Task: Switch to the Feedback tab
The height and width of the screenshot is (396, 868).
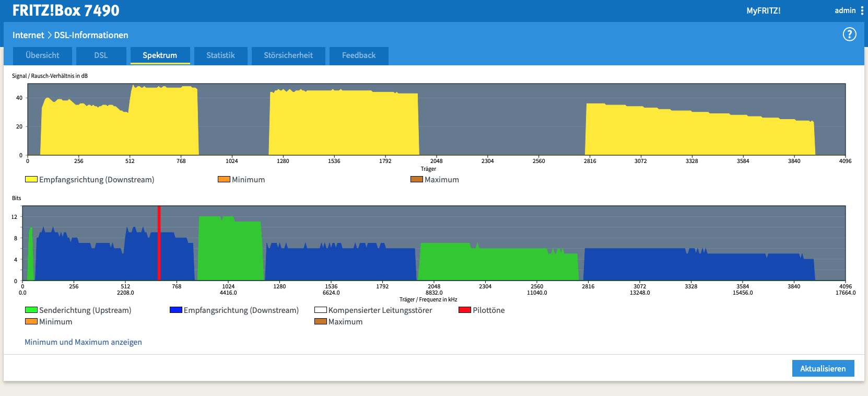Action: (359, 55)
